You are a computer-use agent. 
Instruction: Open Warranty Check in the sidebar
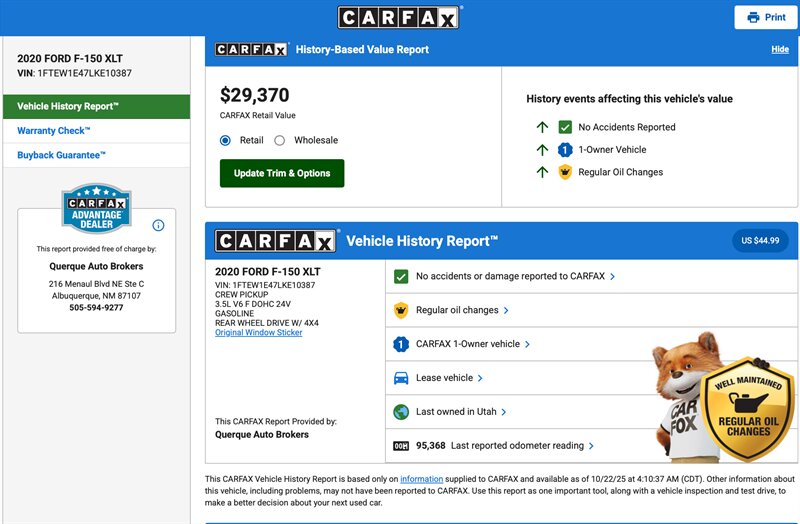coord(54,131)
